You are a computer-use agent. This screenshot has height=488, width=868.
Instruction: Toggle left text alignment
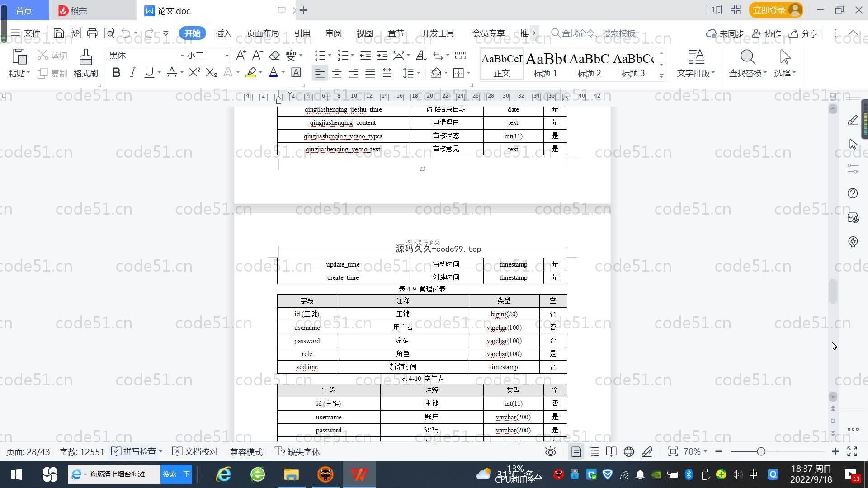(x=320, y=73)
